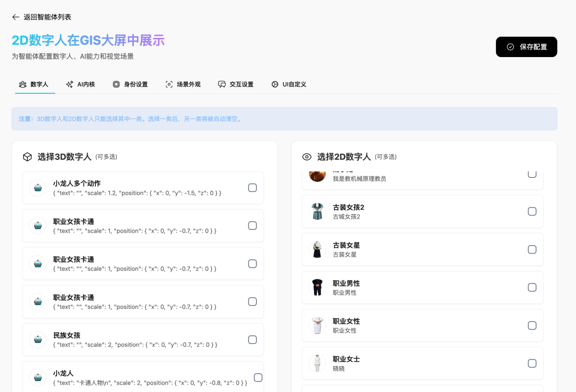This screenshot has width=576, height=392.
Task: Click the robot avatar of 小龙人多个动作
Action: pyautogui.click(x=38, y=188)
